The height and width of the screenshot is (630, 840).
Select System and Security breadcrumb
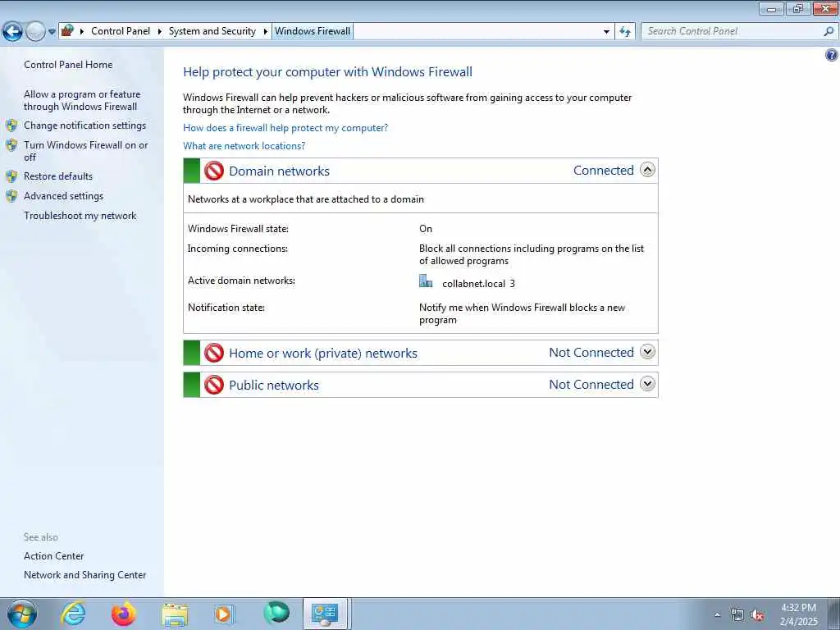[x=212, y=31]
